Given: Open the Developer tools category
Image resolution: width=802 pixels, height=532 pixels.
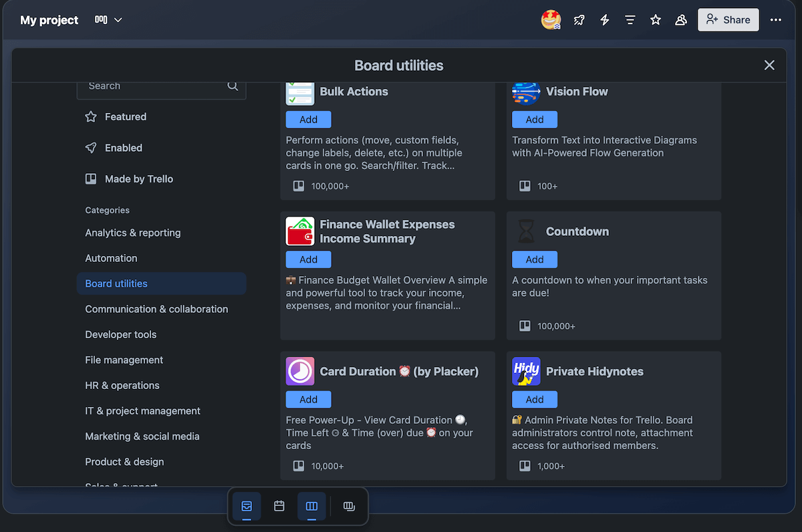Looking at the screenshot, I should coord(120,334).
